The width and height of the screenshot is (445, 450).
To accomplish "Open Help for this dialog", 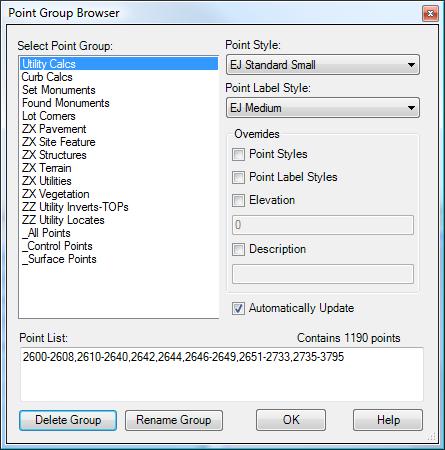I will click(x=388, y=420).
